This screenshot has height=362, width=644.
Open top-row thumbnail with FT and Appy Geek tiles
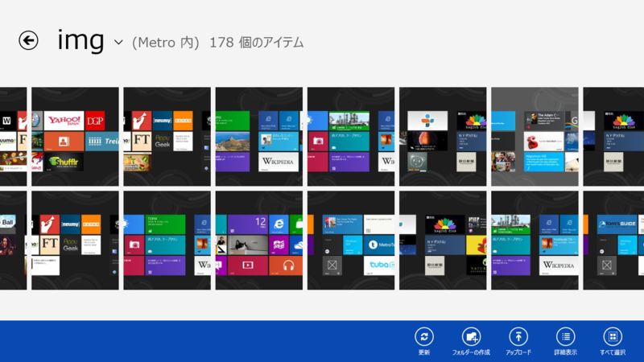[167, 137]
